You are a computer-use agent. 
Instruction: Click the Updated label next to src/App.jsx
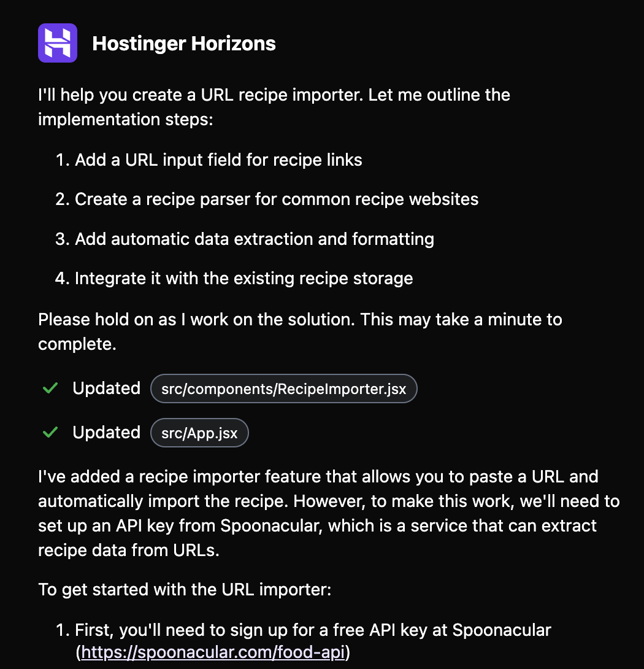tap(105, 432)
